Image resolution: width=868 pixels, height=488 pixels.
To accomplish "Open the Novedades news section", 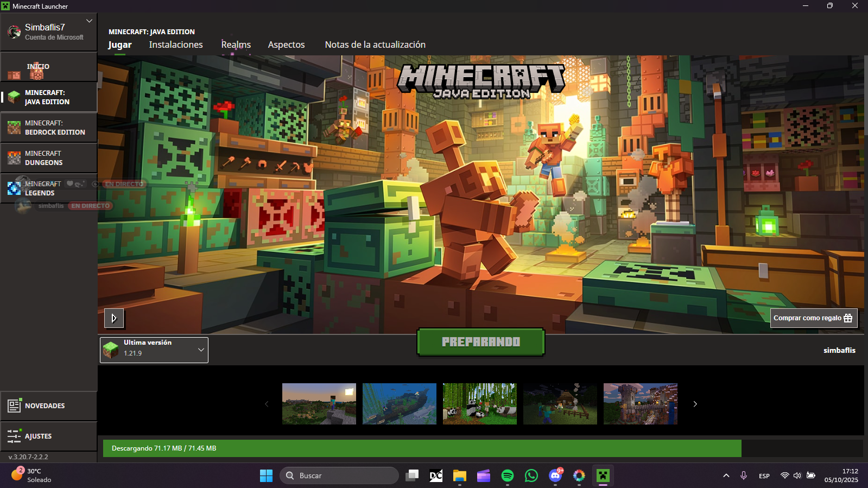I will tap(49, 406).
